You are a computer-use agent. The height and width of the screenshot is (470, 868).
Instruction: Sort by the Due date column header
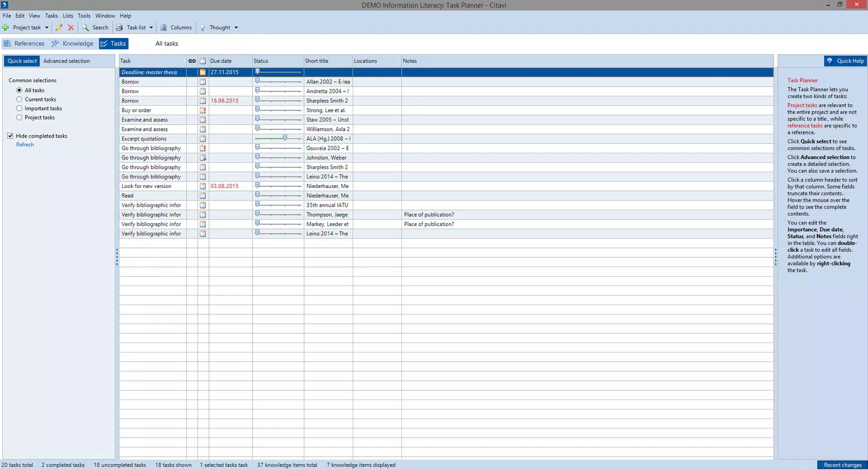pos(230,61)
